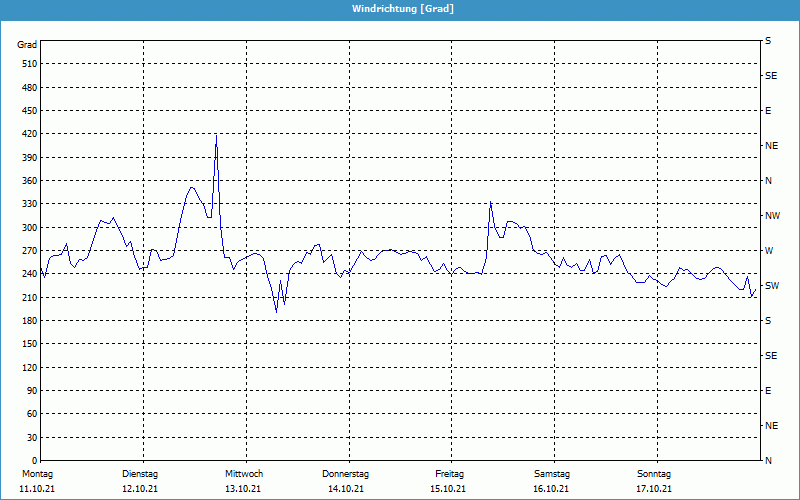Select the 510 value on the y-axis
This screenshot has width=800, height=500.
(x=27, y=64)
